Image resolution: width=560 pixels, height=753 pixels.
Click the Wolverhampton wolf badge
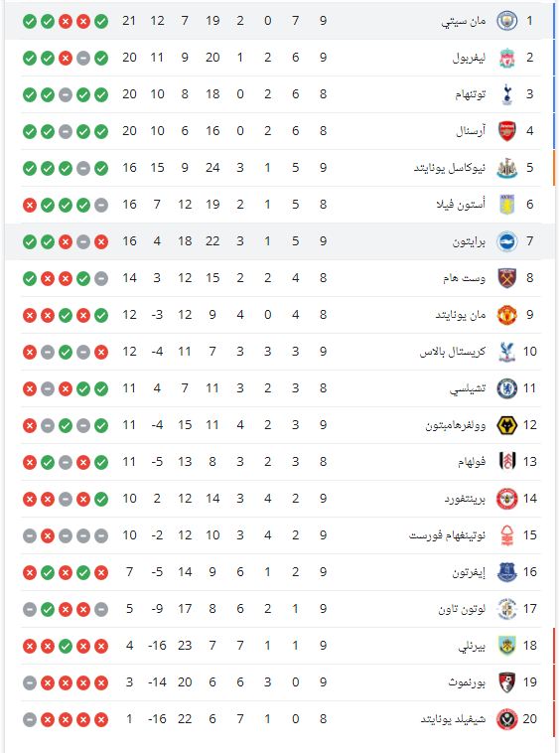click(x=506, y=425)
